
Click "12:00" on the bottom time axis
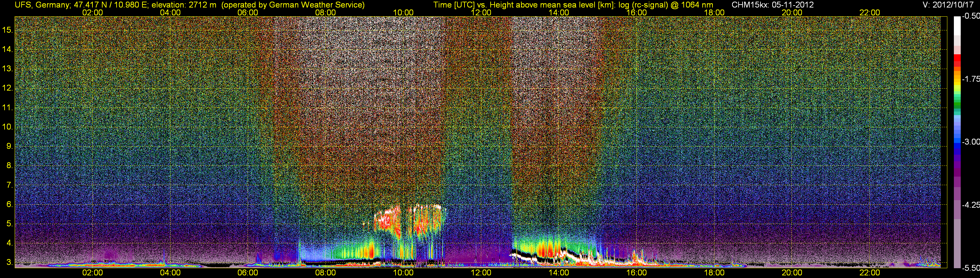coord(481,273)
